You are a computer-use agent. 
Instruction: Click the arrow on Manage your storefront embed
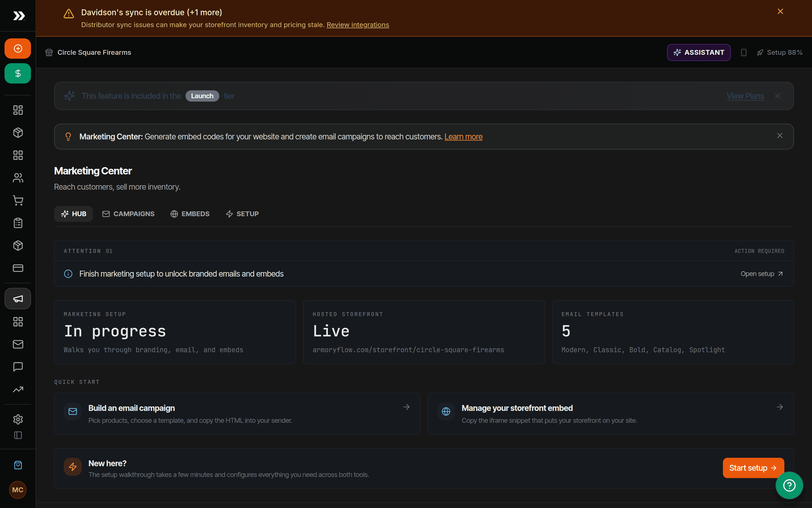(x=780, y=407)
